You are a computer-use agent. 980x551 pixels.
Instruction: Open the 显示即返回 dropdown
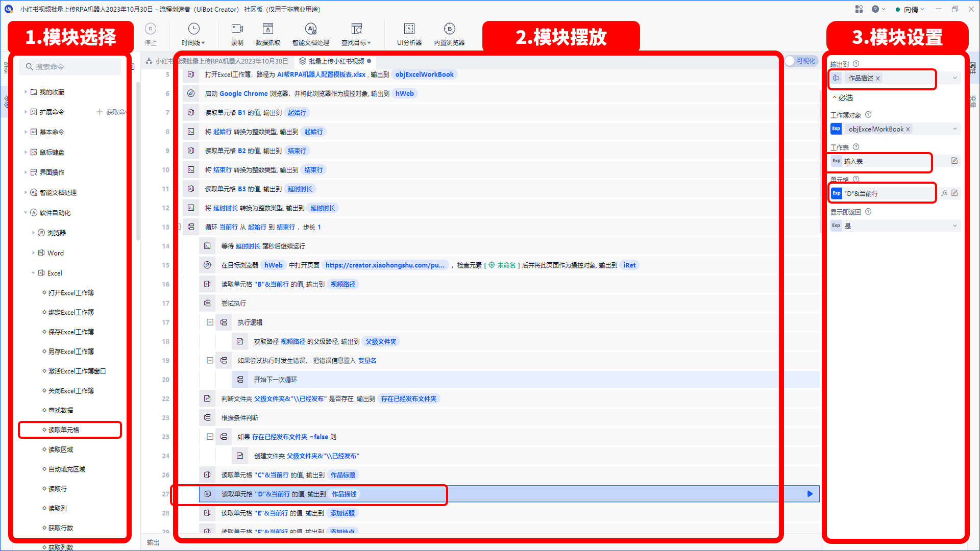point(955,226)
